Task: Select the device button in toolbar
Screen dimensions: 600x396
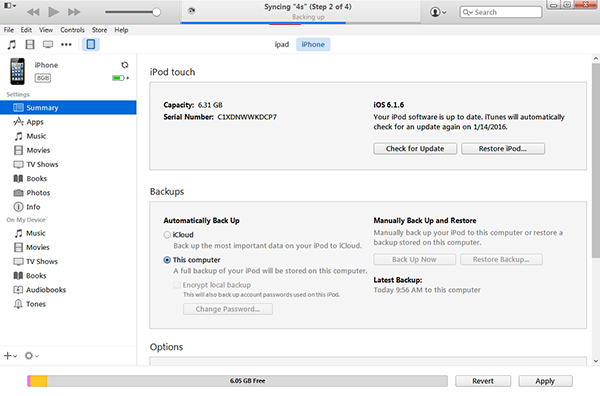Action: pos(91,44)
